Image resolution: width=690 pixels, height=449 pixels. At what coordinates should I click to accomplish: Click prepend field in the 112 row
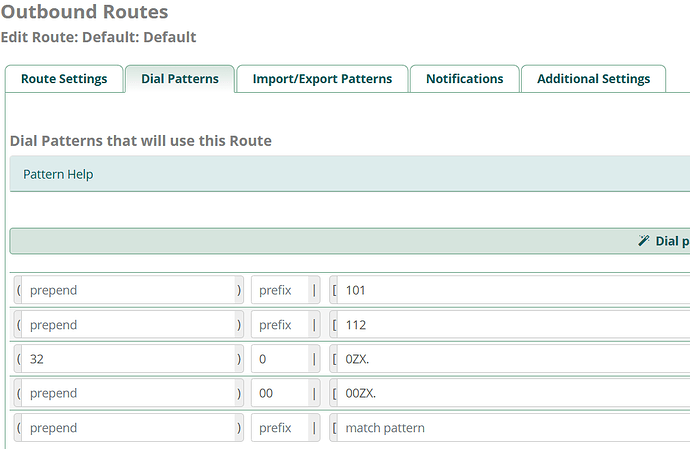coord(129,325)
